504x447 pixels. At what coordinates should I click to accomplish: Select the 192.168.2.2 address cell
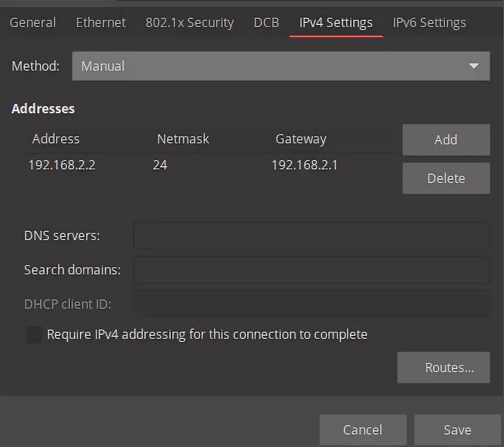[x=62, y=165]
